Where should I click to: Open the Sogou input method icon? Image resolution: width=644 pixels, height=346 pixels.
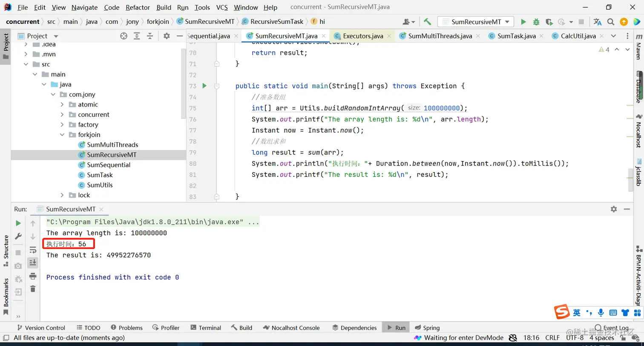562,312
